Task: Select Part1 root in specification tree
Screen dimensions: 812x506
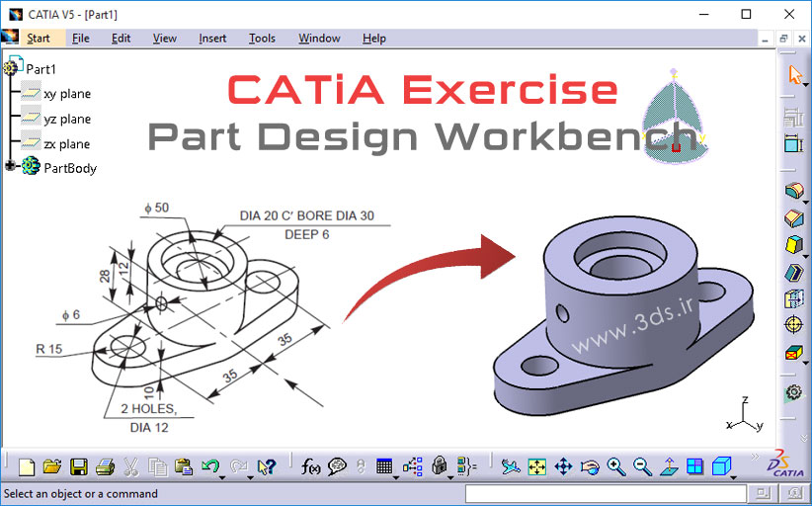Action: click(x=41, y=69)
